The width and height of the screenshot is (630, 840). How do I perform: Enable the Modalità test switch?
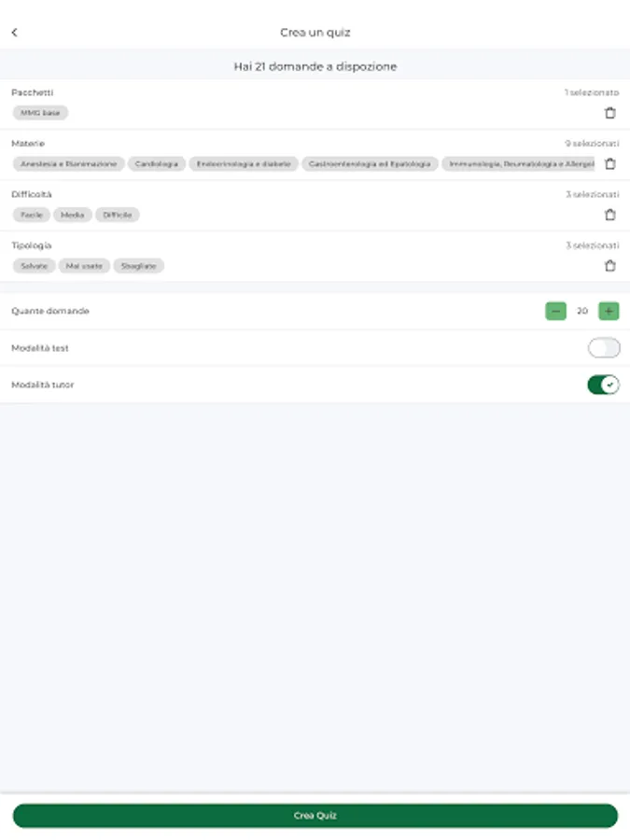[603, 348]
